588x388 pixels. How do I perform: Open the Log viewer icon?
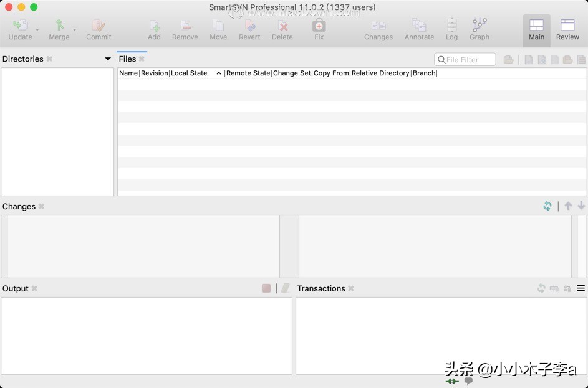[451, 26]
